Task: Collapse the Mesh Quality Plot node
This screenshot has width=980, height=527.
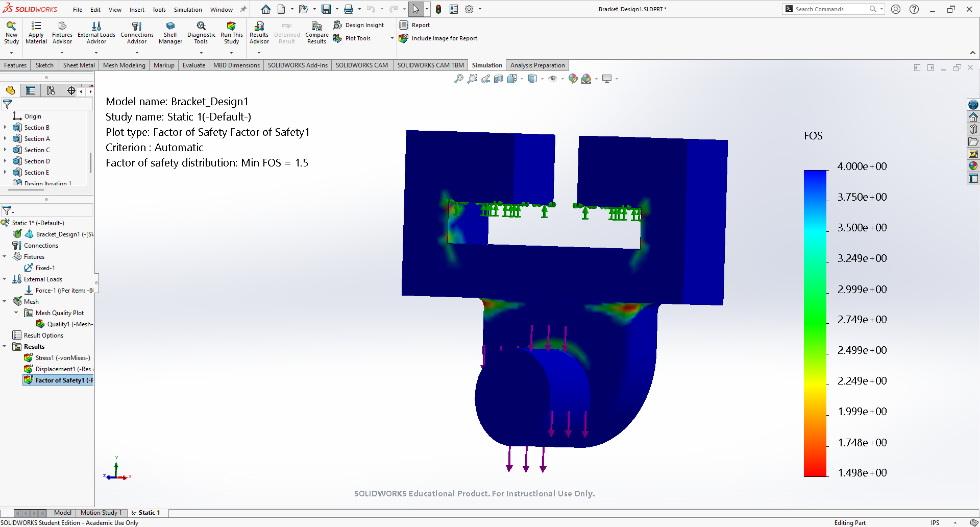Action: click(16, 313)
